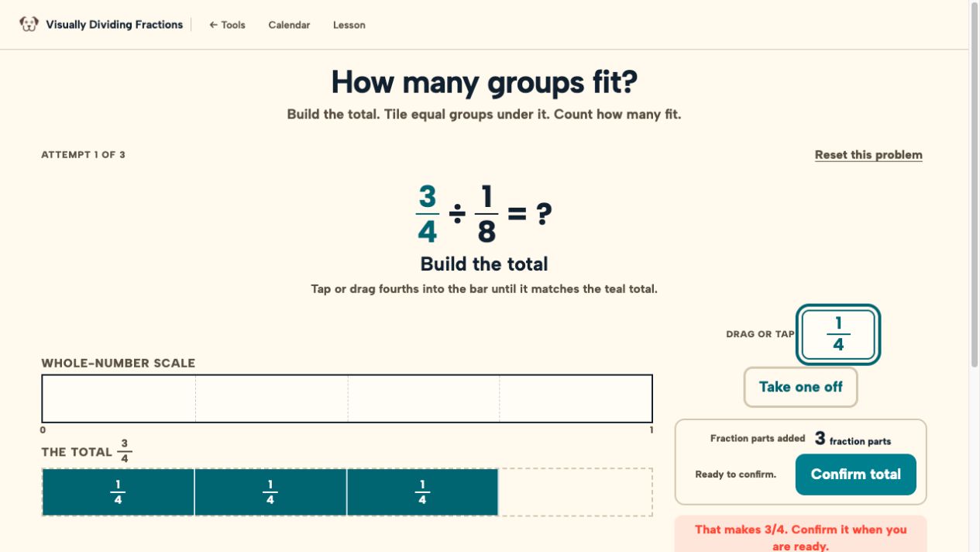Image resolution: width=980 pixels, height=552 pixels.
Task: Click Take one off button
Action: pos(800,387)
